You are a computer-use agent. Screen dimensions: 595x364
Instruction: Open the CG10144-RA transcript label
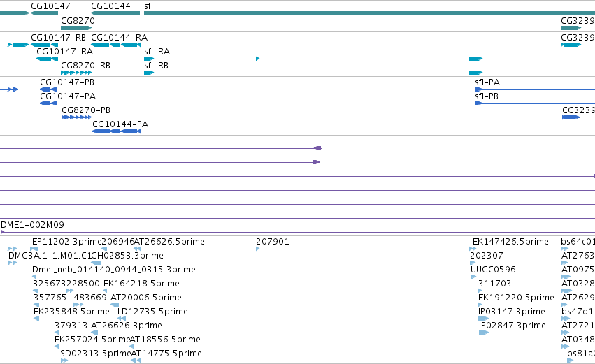point(119,37)
